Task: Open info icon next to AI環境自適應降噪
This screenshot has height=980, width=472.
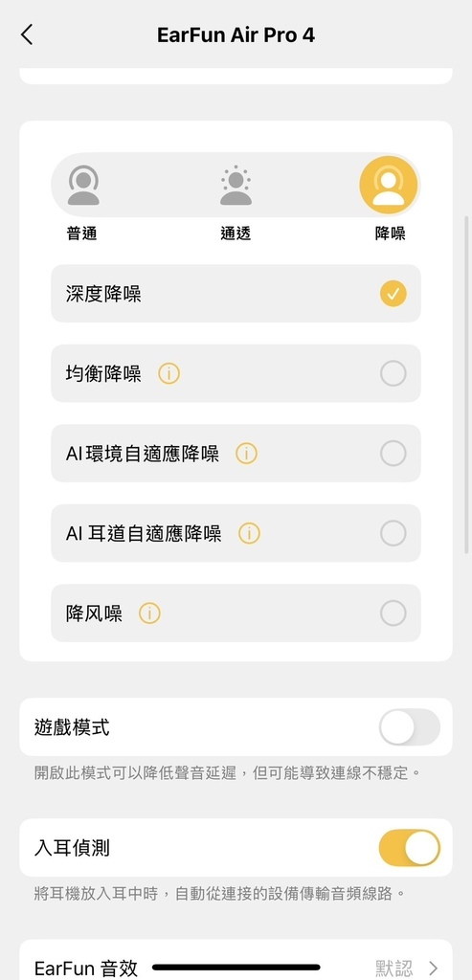Action: pyautogui.click(x=246, y=454)
